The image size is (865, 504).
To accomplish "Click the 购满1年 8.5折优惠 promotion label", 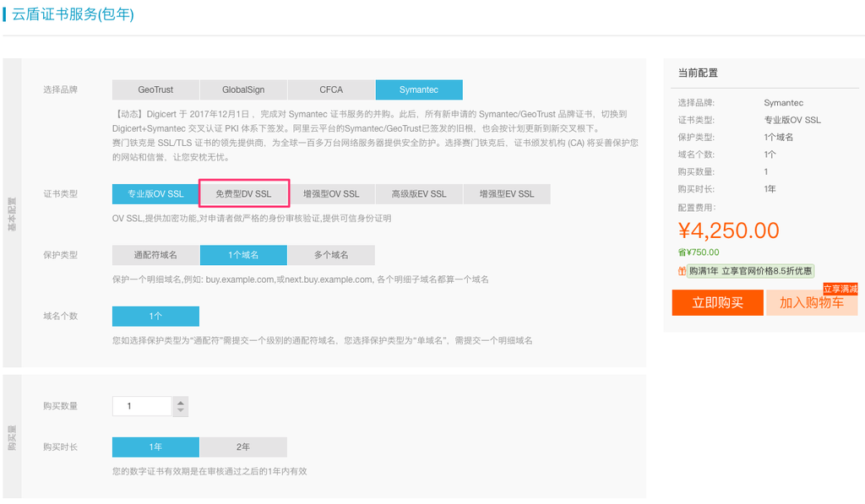I will tap(750, 271).
